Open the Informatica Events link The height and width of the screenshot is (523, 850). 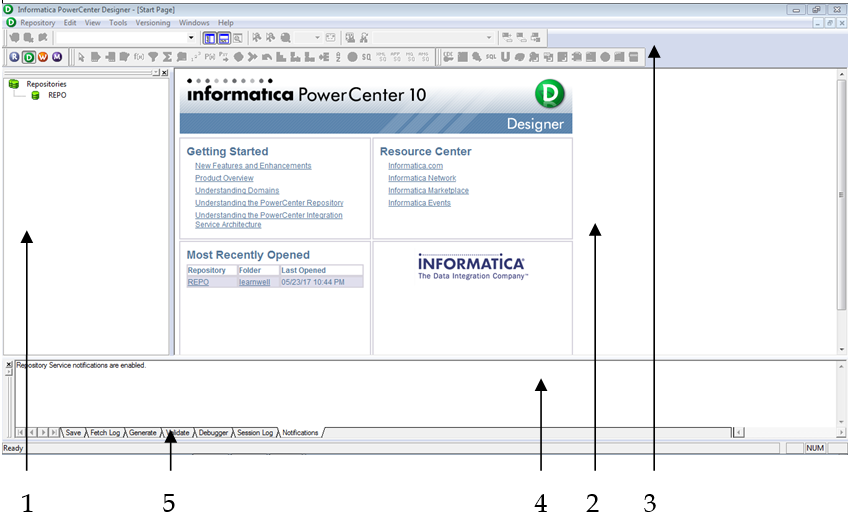419,203
